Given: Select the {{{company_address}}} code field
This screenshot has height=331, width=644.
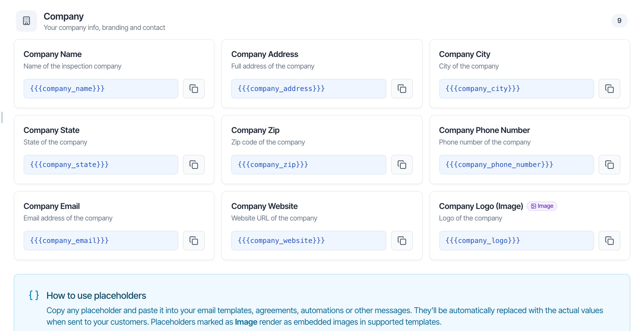Looking at the screenshot, I should [x=309, y=89].
